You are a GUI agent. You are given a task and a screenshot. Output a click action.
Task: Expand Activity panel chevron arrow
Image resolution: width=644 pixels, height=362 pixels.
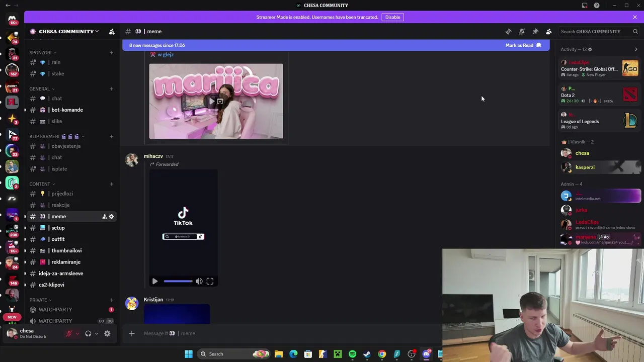(x=636, y=49)
